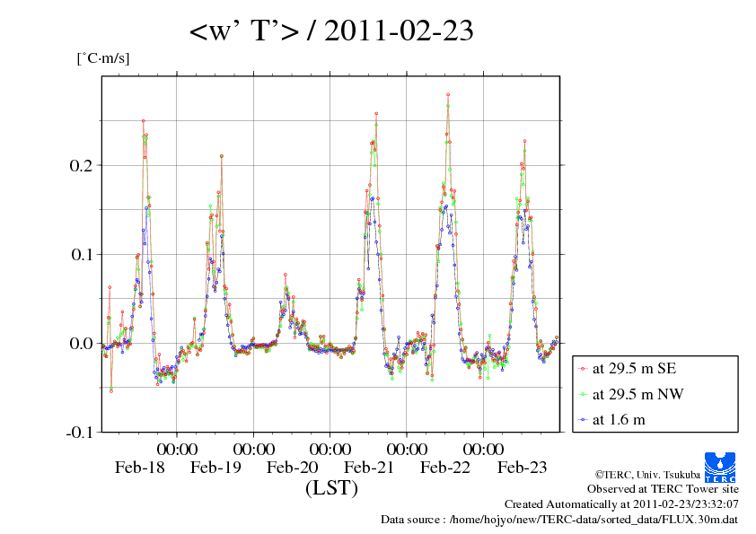Click the red peak data point on Feb-18
This screenshot has width=756, height=534.
tap(143, 121)
